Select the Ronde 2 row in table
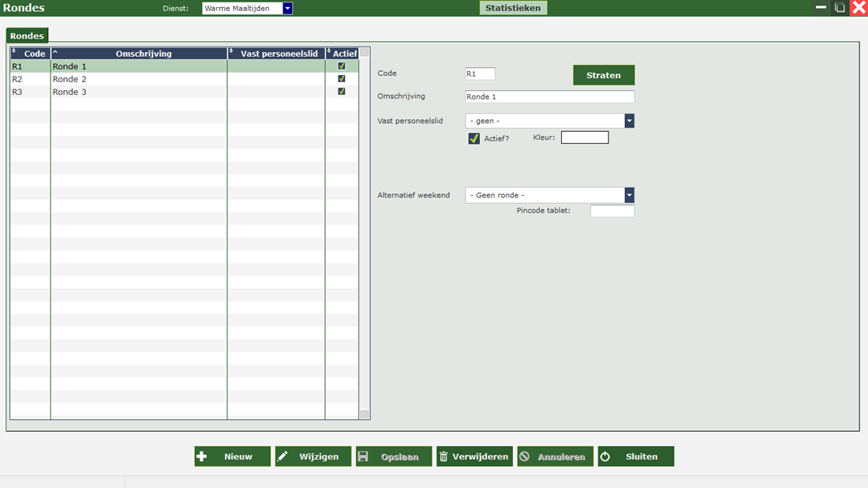Viewport: 868px width, 488px height. 138,79
